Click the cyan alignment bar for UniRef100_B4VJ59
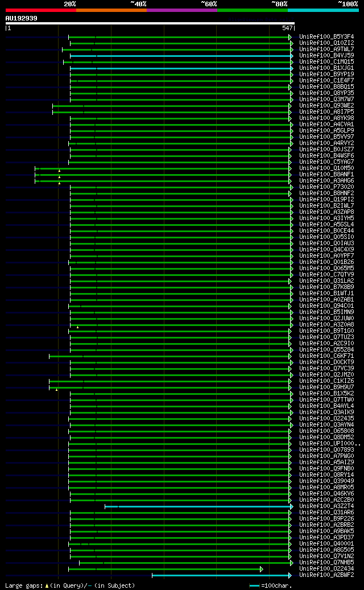The width and height of the screenshot is (364, 590). pos(181,56)
